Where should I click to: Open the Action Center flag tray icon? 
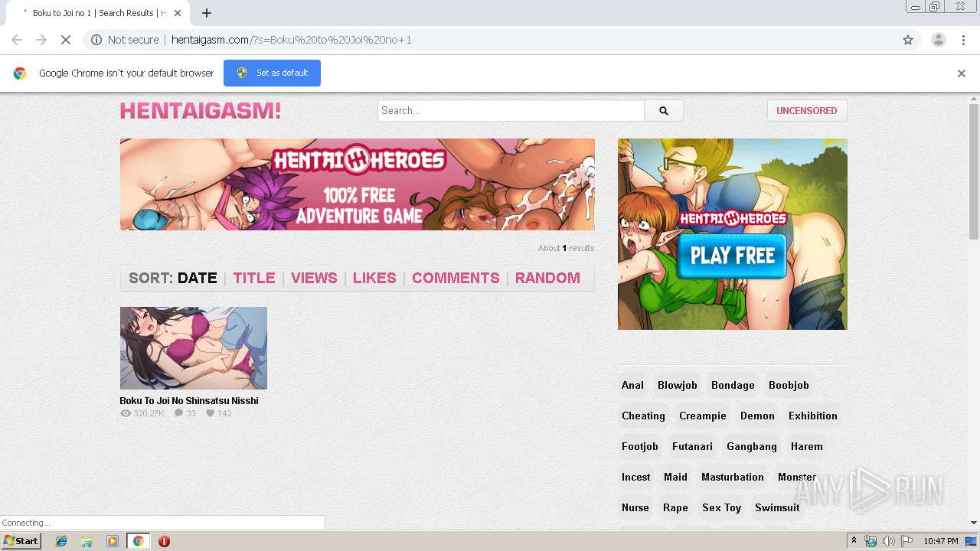[907, 541]
